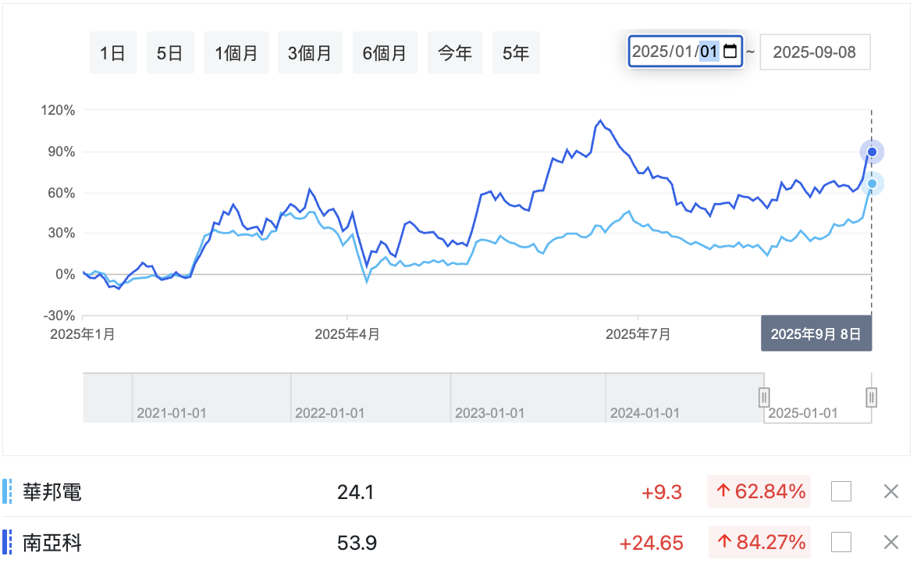Click the end date field 2025-09-08

(x=815, y=52)
